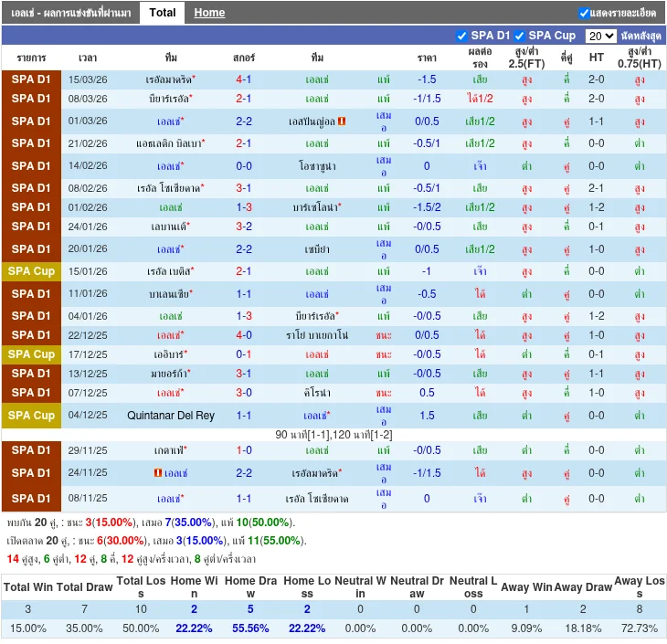This screenshot has width=667, height=644.
Task: Select the Total tab
Action: 163,13
